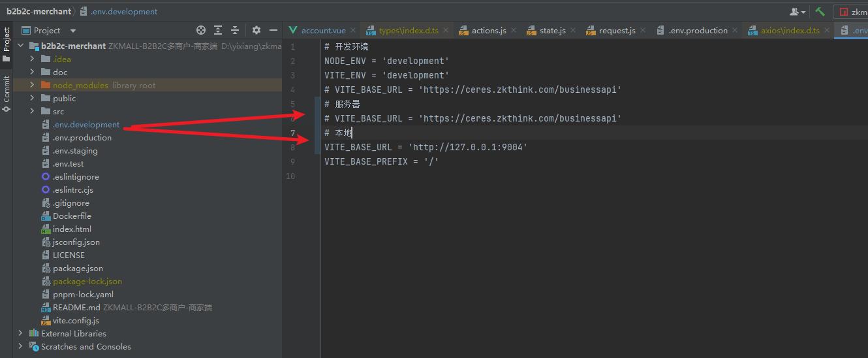Image resolution: width=868 pixels, height=358 pixels.
Task: Select the index.html file
Action: [72, 229]
